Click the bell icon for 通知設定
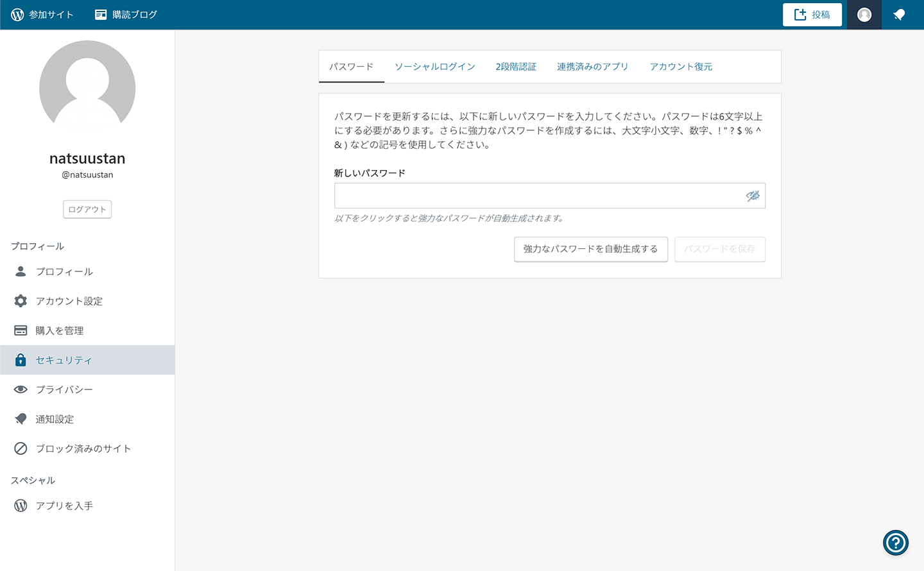This screenshot has height=571, width=924. [21, 419]
